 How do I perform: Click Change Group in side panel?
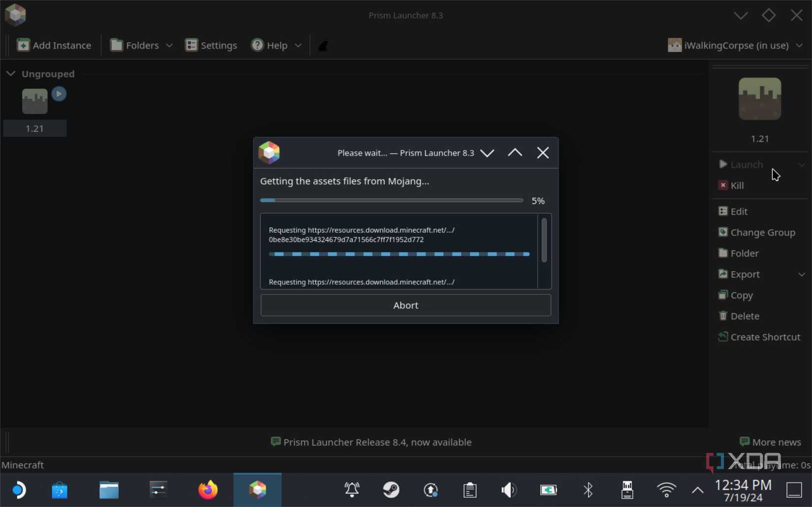(757, 233)
